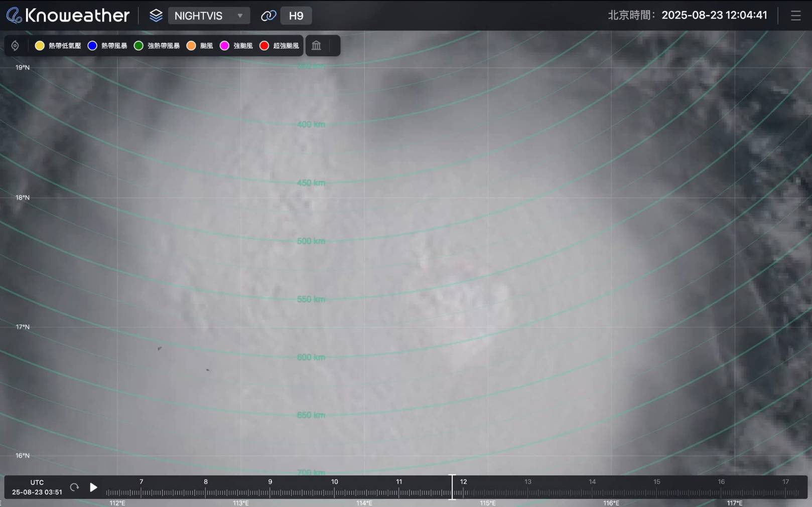The image size is (812, 507).
Task: Click the timeline current-position cursor
Action: [452, 487]
